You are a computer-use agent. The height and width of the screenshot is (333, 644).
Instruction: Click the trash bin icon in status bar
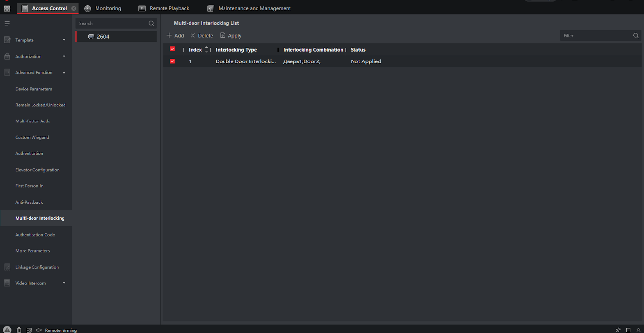(19, 330)
